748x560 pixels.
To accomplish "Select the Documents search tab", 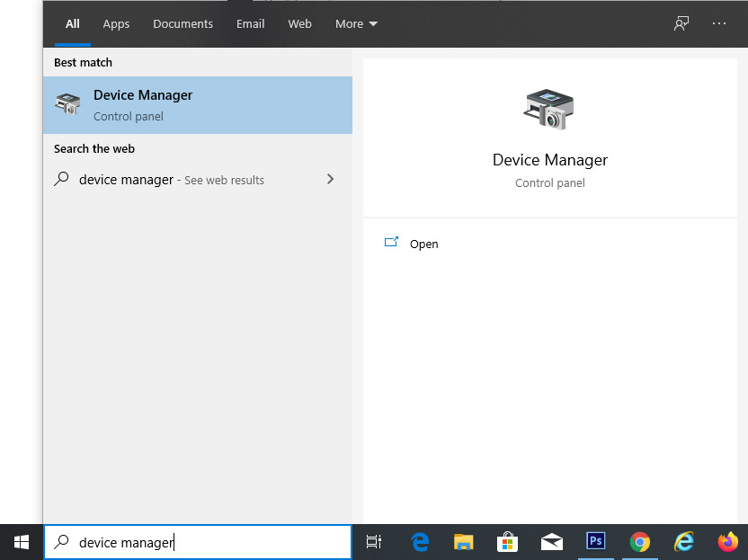I will point(183,23).
